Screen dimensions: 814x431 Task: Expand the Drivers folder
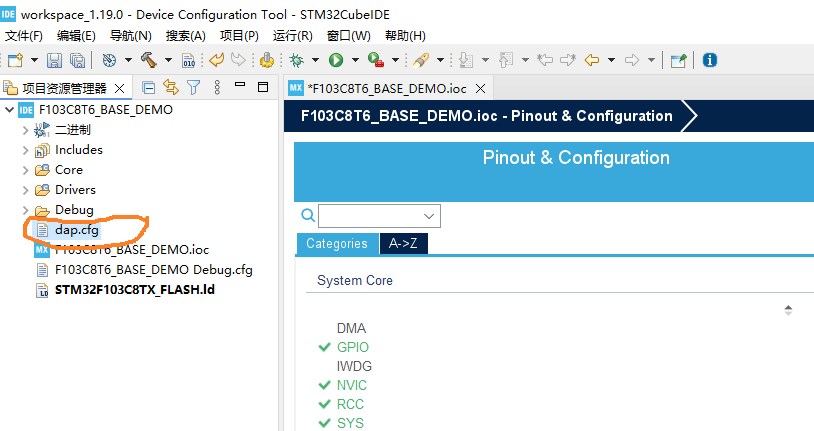pyautogui.click(x=25, y=190)
